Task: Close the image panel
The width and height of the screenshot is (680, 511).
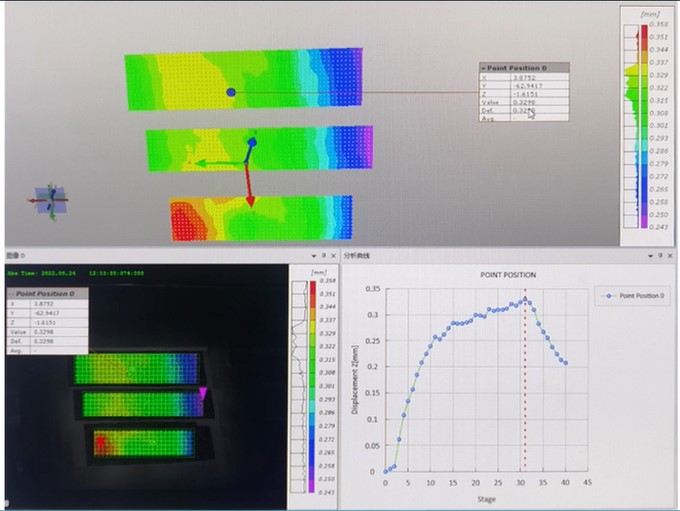Action: click(333, 257)
